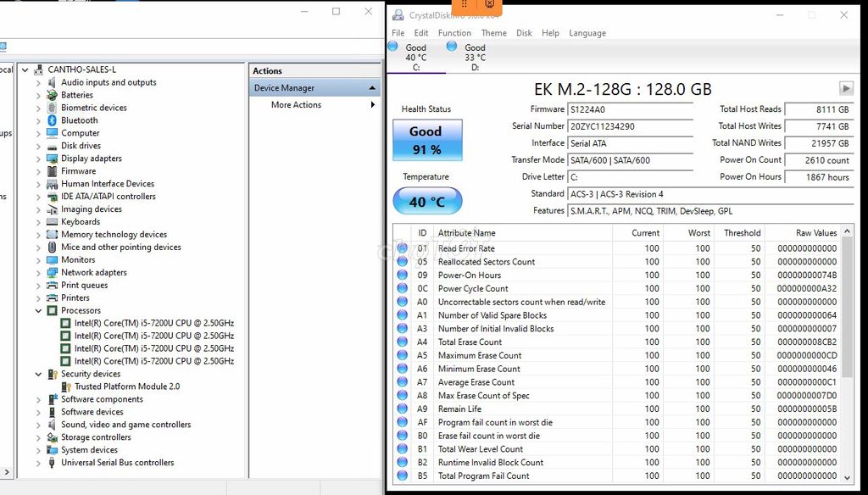Click the Firmware field S1224A0

pyautogui.click(x=630, y=109)
